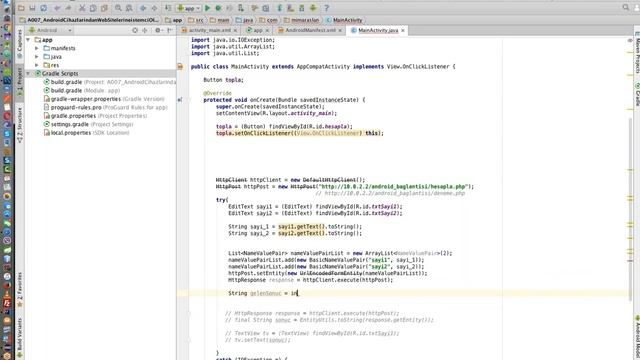
Task: Click the Sync Gradle files toolbar icon
Action: coord(280,8)
